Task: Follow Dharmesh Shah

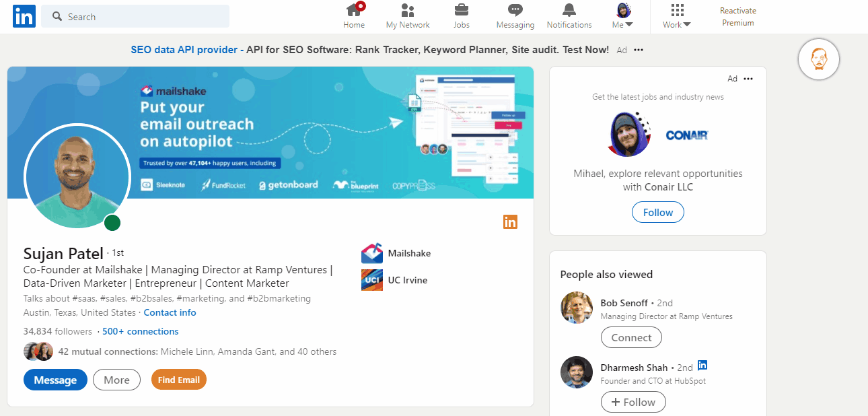Action: click(633, 402)
